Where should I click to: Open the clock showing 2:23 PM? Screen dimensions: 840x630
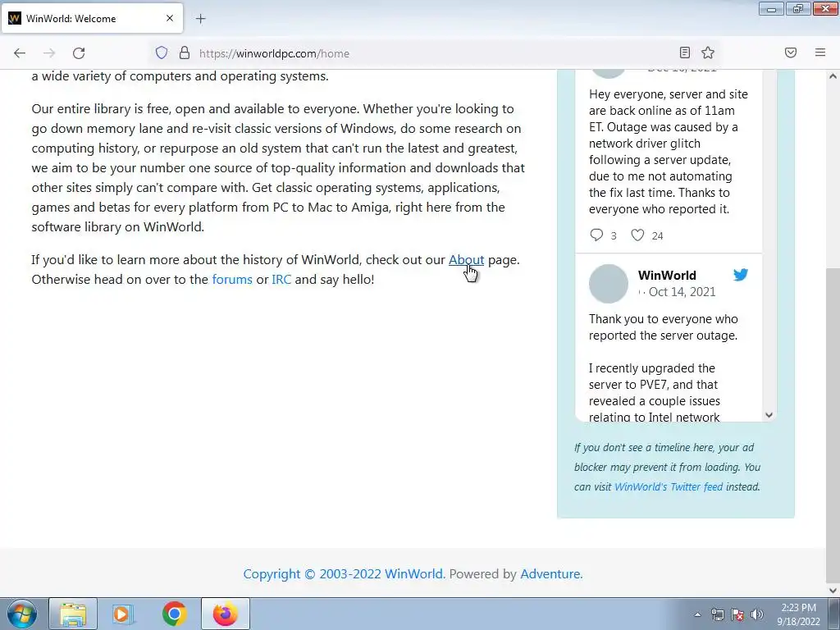point(798,614)
